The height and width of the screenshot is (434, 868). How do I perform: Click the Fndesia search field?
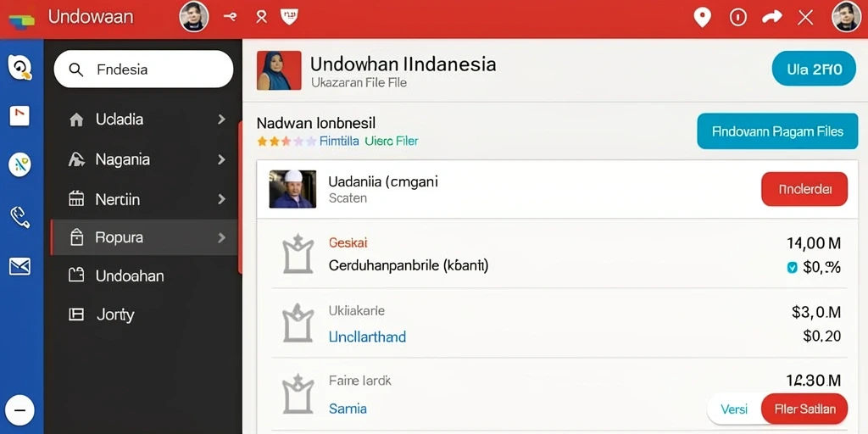[x=143, y=70]
